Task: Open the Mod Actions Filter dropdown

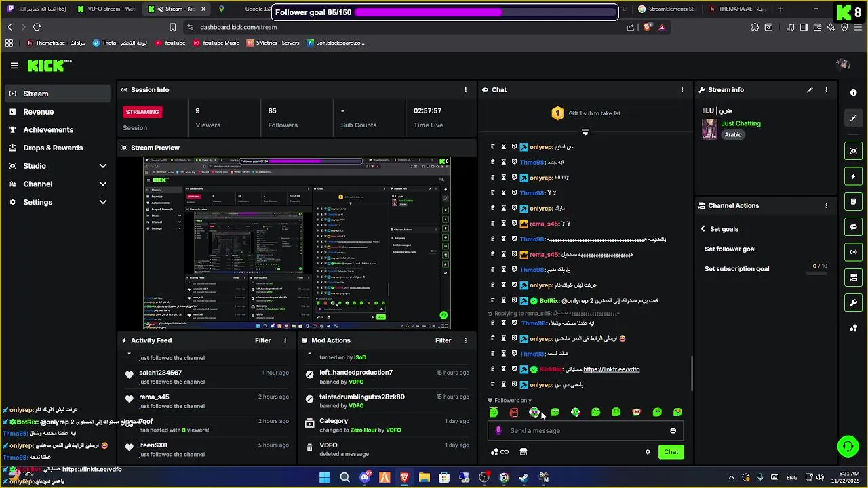Action: pyautogui.click(x=443, y=341)
